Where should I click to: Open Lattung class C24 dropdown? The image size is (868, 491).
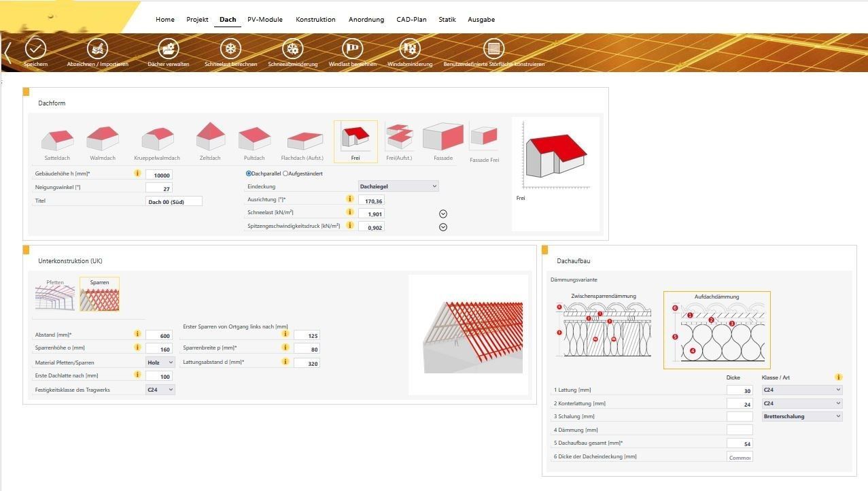(x=802, y=390)
